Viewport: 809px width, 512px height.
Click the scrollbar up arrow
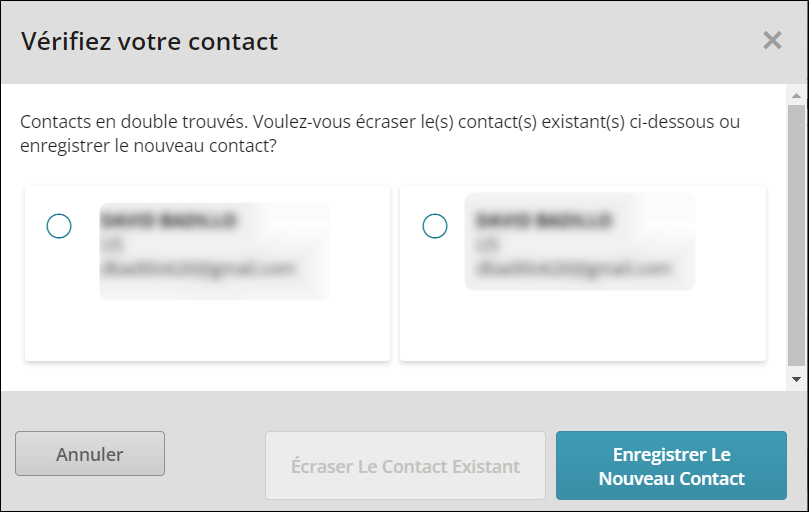[796, 97]
